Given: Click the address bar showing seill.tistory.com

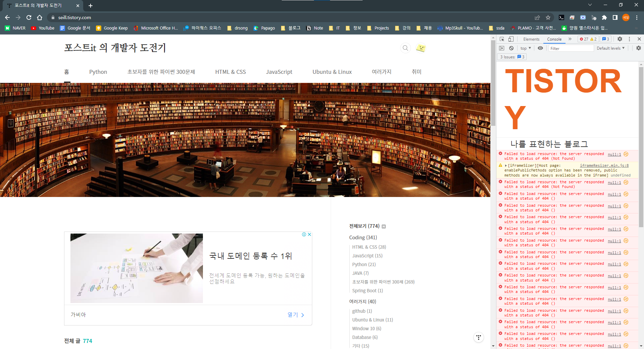Looking at the screenshot, I should click(x=290, y=17).
